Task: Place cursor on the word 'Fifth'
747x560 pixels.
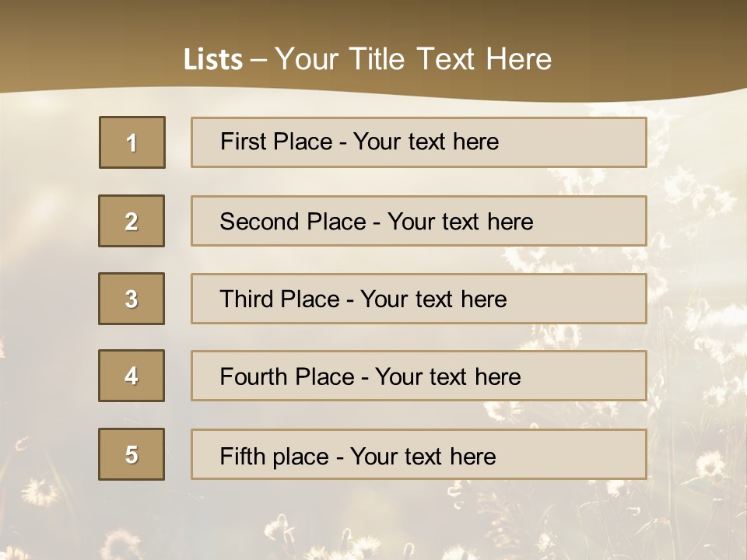Action: point(242,456)
